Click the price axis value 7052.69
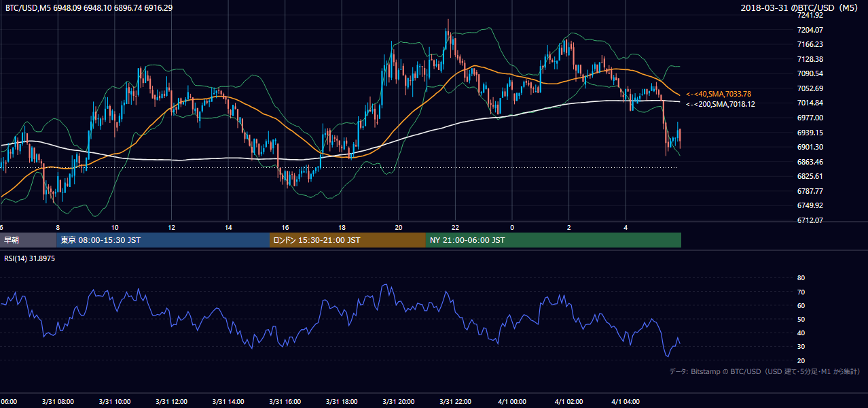868x408 pixels. click(810, 88)
